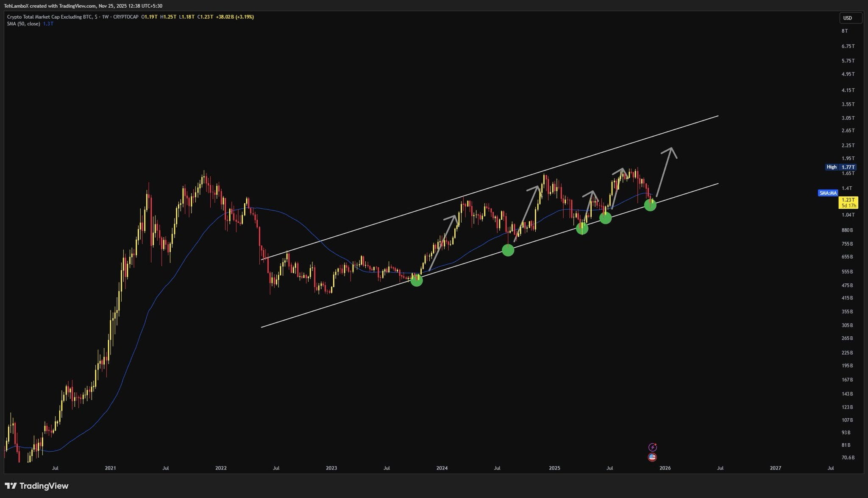Image resolution: width=868 pixels, height=498 pixels.
Task: Click the purple lightning event icon
Action: pos(653,447)
